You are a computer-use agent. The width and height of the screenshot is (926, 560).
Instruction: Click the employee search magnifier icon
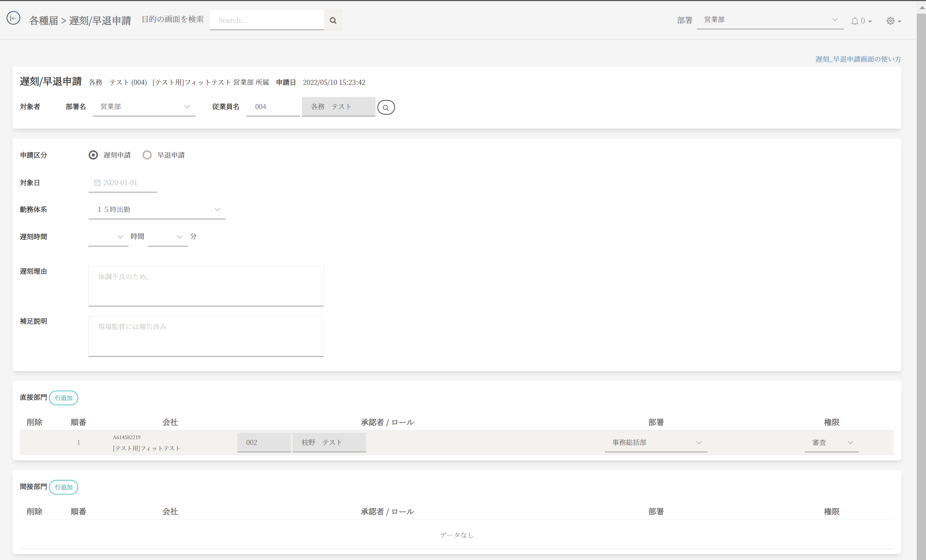point(385,108)
